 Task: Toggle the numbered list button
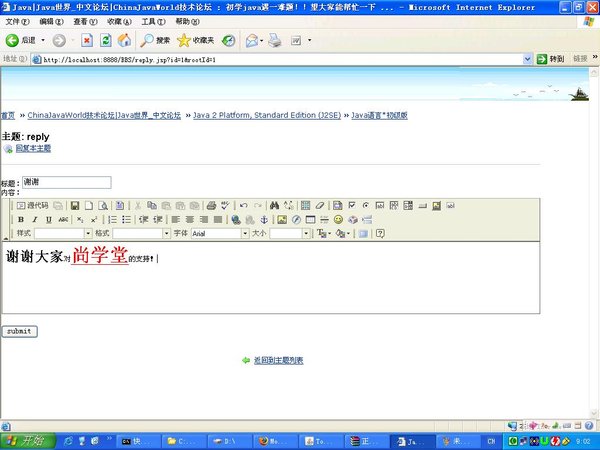click(112, 219)
